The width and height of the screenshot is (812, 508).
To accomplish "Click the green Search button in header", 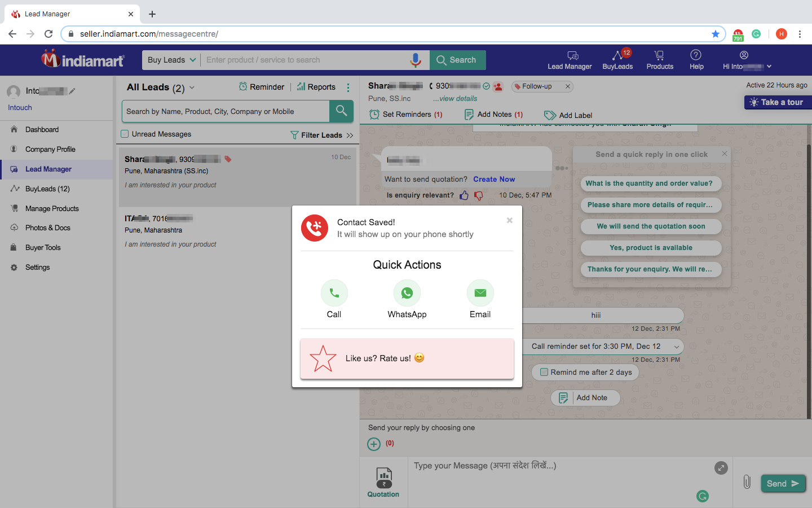I will 458,60.
